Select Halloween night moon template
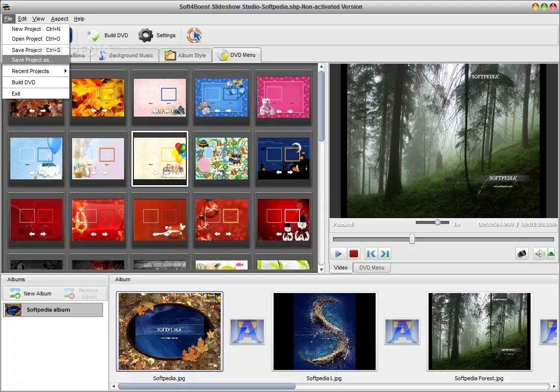Screen dimensions: 560x392 point(283,159)
